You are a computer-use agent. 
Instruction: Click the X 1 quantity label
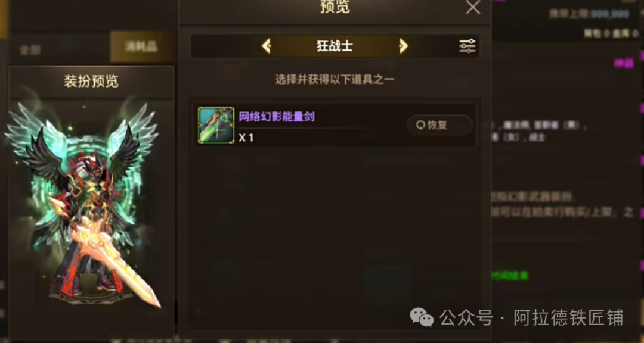pyautogui.click(x=246, y=138)
